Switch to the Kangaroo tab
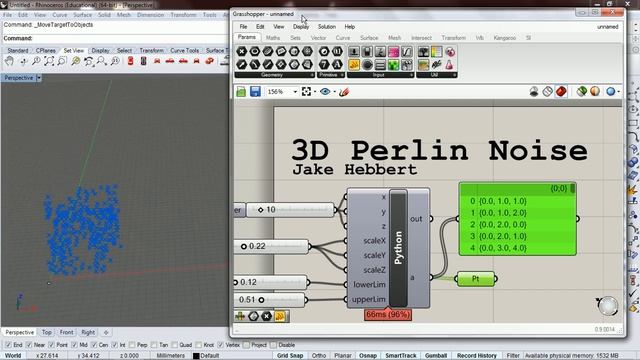The image size is (640, 360). pos(504,38)
